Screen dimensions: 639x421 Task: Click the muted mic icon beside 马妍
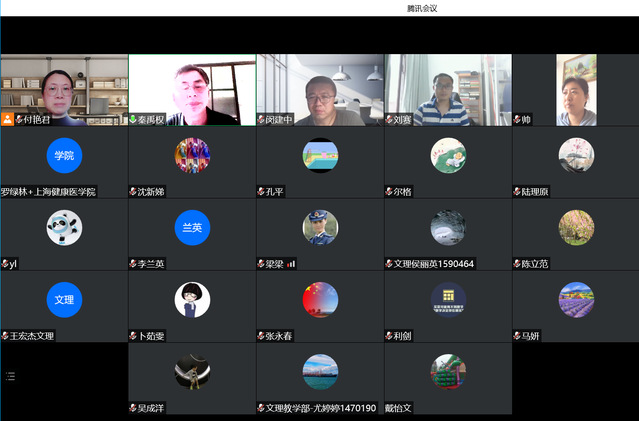tap(518, 336)
